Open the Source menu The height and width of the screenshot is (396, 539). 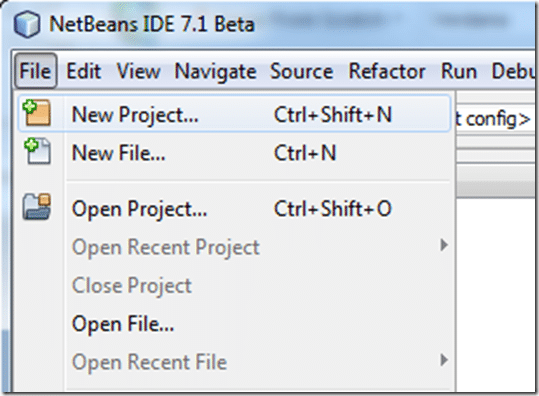(x=301, y=71)
